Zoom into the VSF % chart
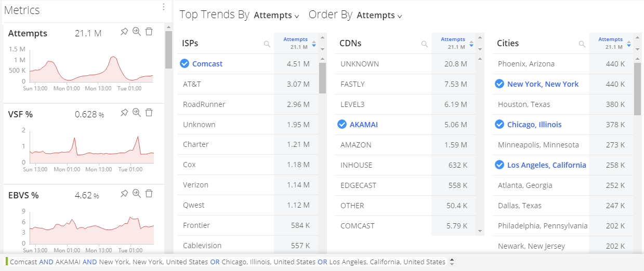Screen dimensions: 644x271 click(137, 113)
